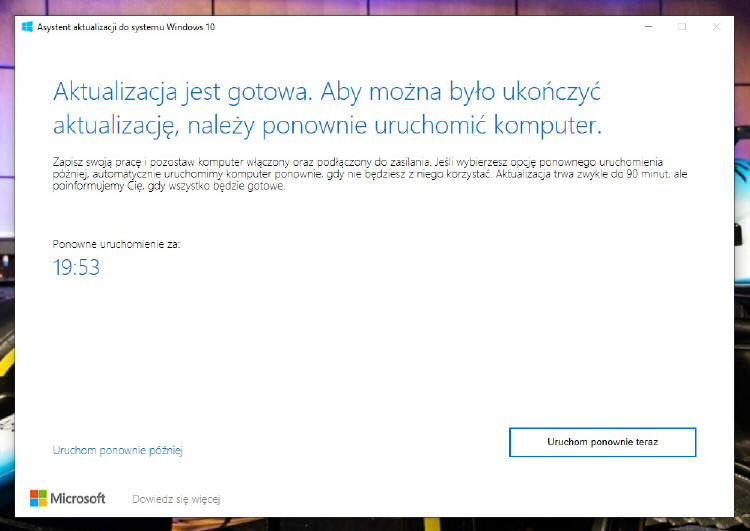Viewport: 750px width, 531px height.
Task: Click the Uruchom ponownie teraz button
Action: point(602,442)
